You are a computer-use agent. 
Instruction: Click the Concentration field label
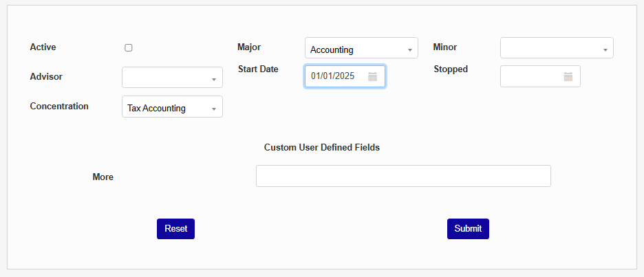(x=59, y=107)
